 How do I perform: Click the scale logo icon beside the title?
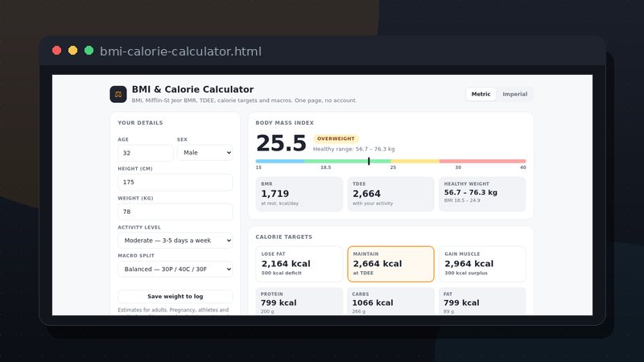coord(118,94)
